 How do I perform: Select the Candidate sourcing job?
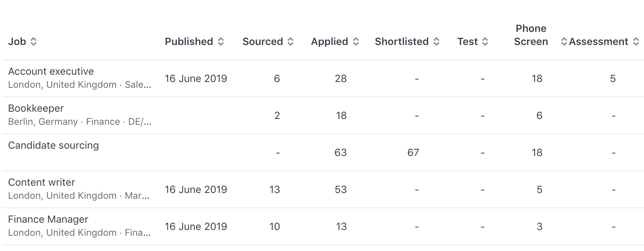[x=53, y=145]
